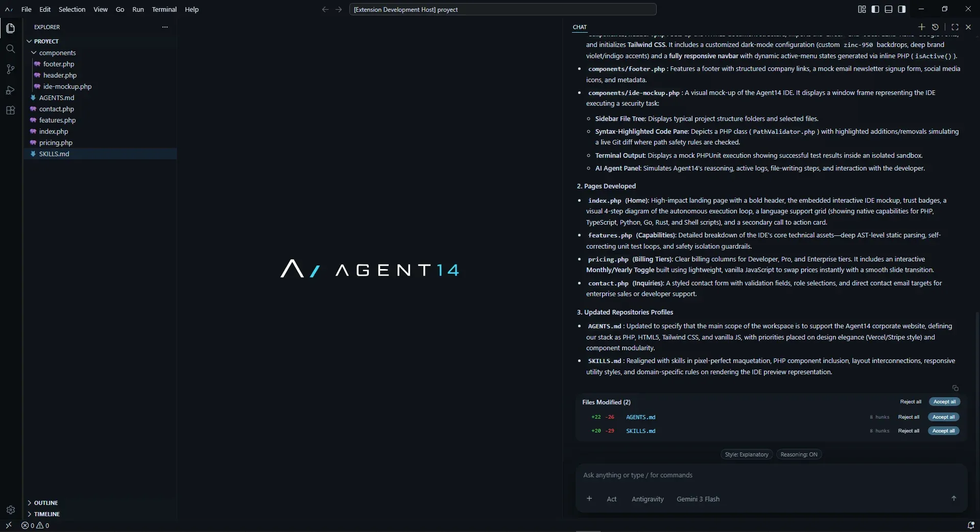Copy the chat response
This screenshot has width=980, height=532.
pos(955,388)
